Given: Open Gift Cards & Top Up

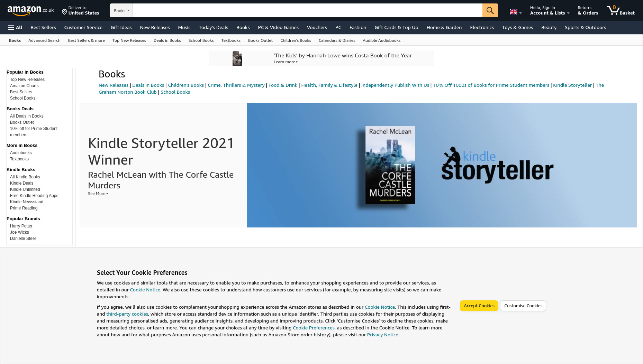Looking at the screenshot, I should [x=396, y=27].
